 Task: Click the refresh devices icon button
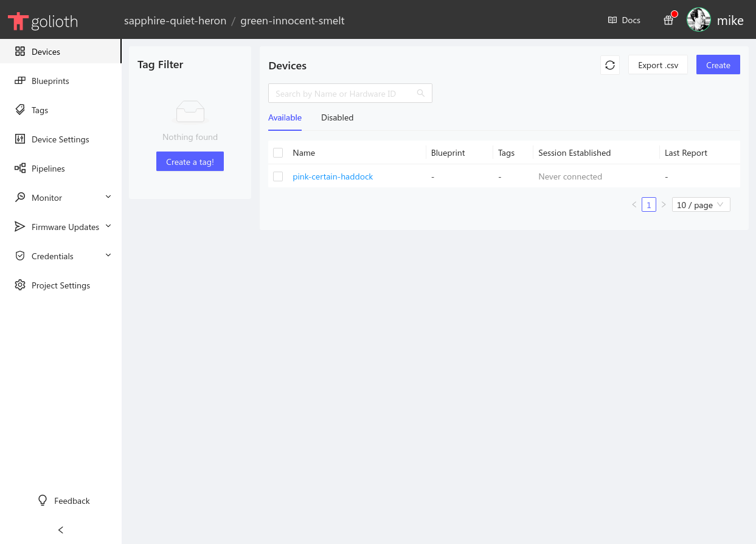point(609,65)
